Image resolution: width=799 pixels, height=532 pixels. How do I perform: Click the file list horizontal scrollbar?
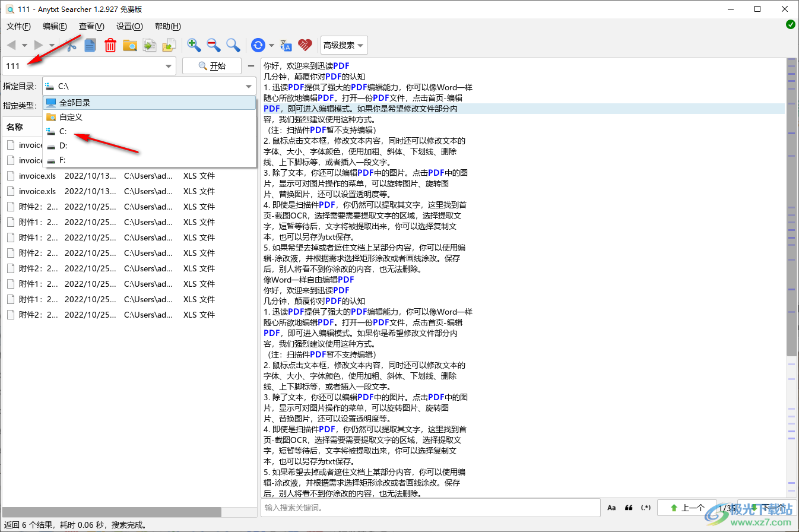point(112,512)
